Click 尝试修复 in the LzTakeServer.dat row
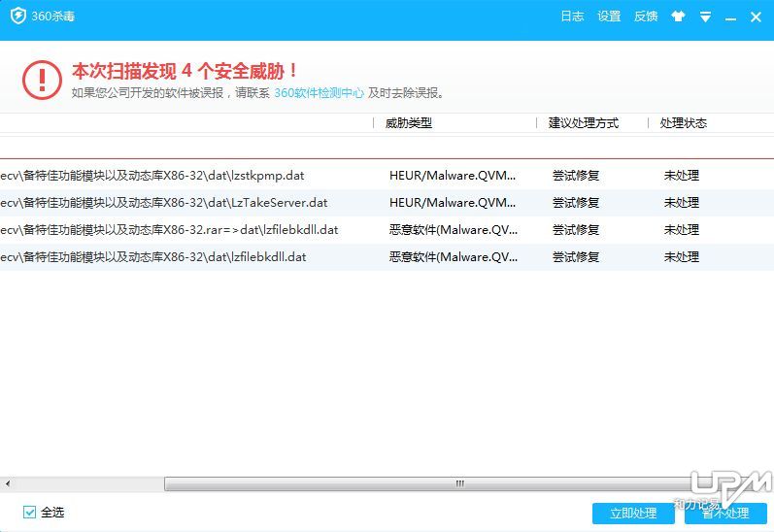Viewport: 774px width, 532px height. click(576, 203)
